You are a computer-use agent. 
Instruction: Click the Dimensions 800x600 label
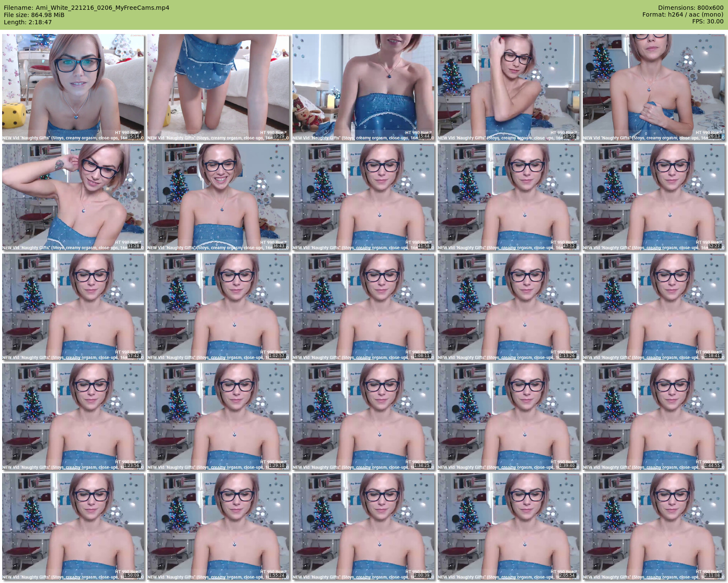pos(690,8)
